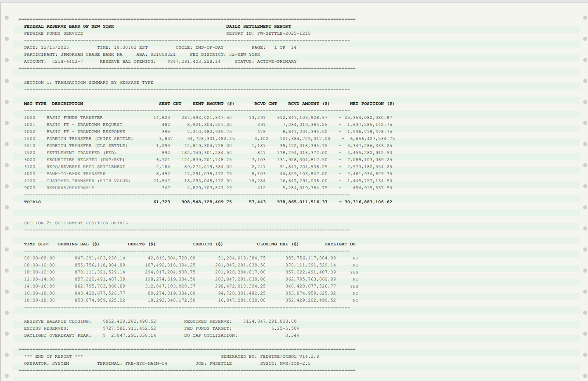This screenshot has width=588, height=381.
Task: Click the NET POSITION ($) column header
Action: click(372, 104)
